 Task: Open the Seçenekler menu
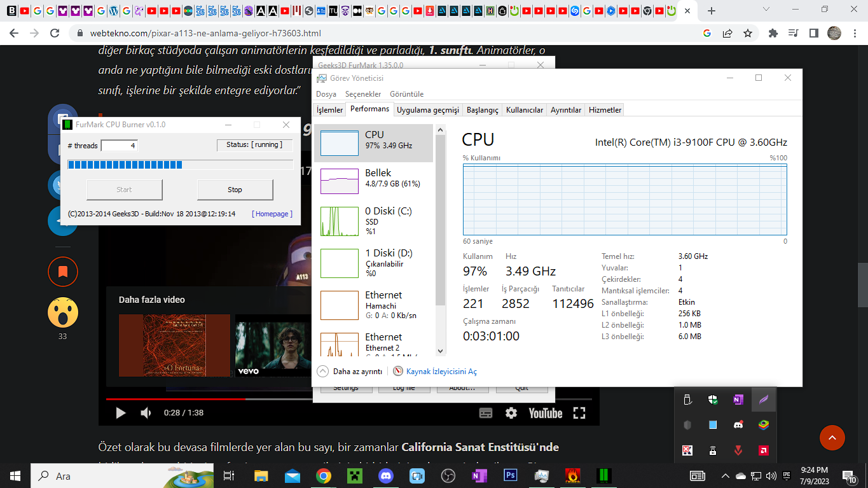pos(363,94)
